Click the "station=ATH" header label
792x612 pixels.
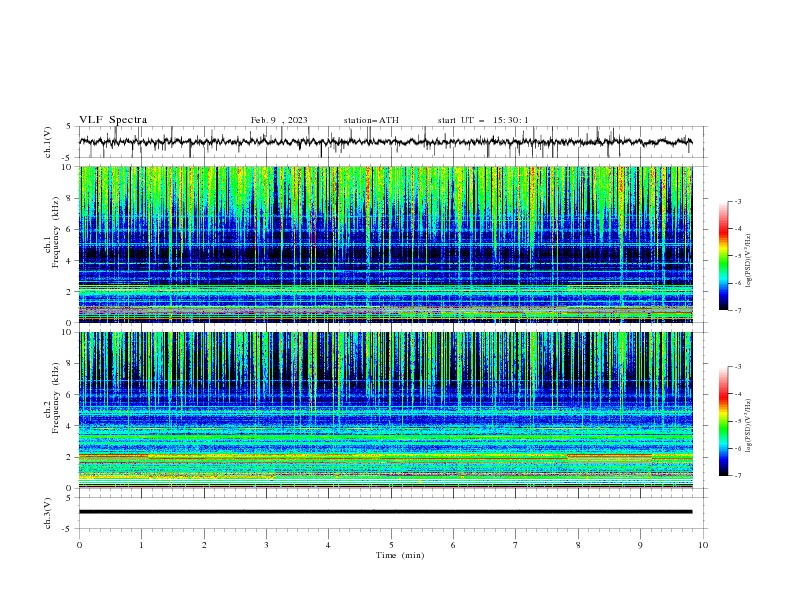coord(371,120)
